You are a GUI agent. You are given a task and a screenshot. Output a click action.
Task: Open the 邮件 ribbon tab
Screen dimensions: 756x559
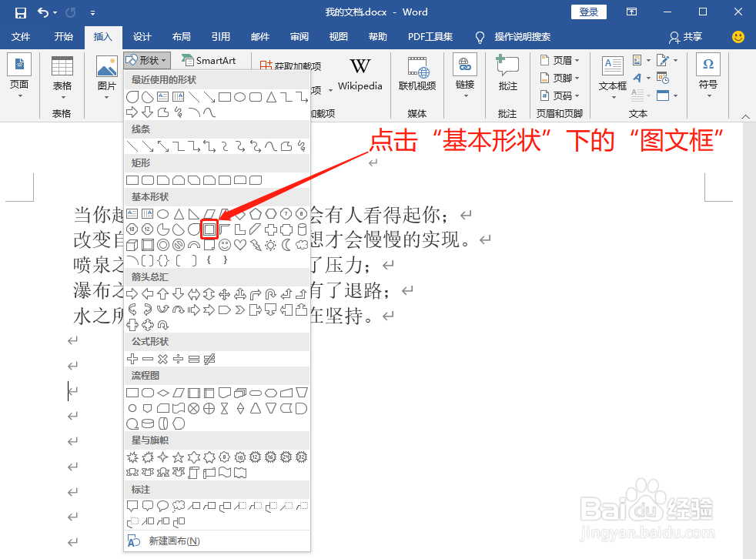[259, 36]
